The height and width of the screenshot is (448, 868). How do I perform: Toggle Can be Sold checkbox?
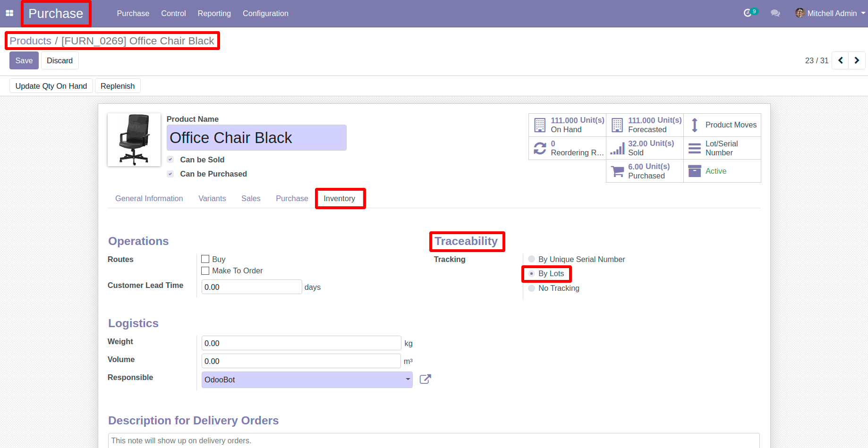170,160
